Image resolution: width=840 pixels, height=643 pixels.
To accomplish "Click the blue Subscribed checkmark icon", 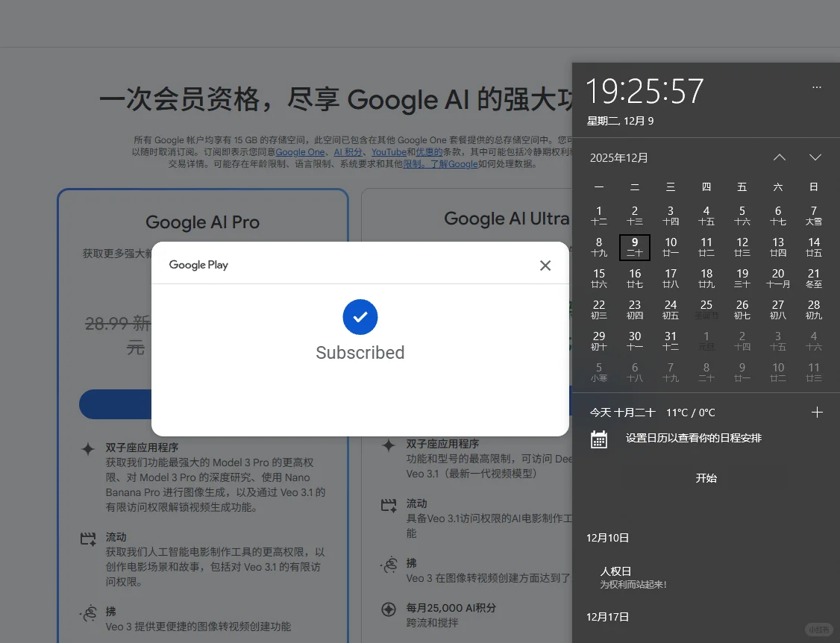I will [360, 317].
